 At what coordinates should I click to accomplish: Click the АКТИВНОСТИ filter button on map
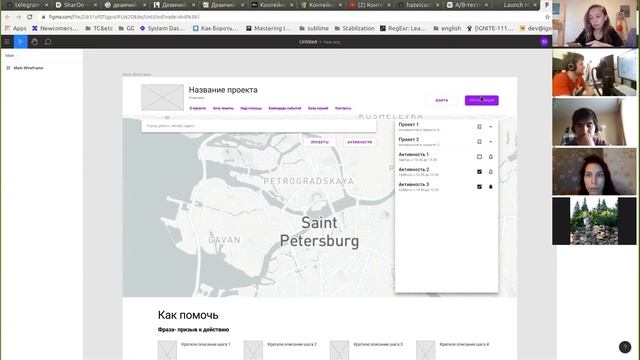click(x=360, y=142)
